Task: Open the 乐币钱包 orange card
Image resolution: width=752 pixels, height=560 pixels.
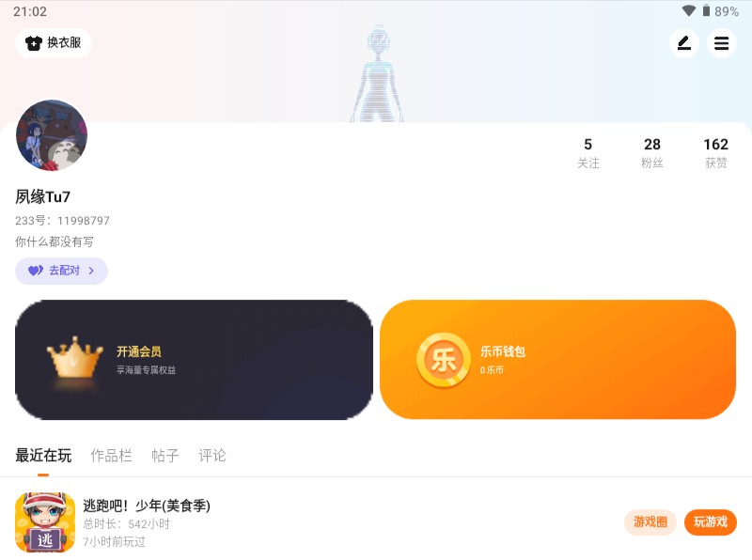Action: click(x=557, y=360)
